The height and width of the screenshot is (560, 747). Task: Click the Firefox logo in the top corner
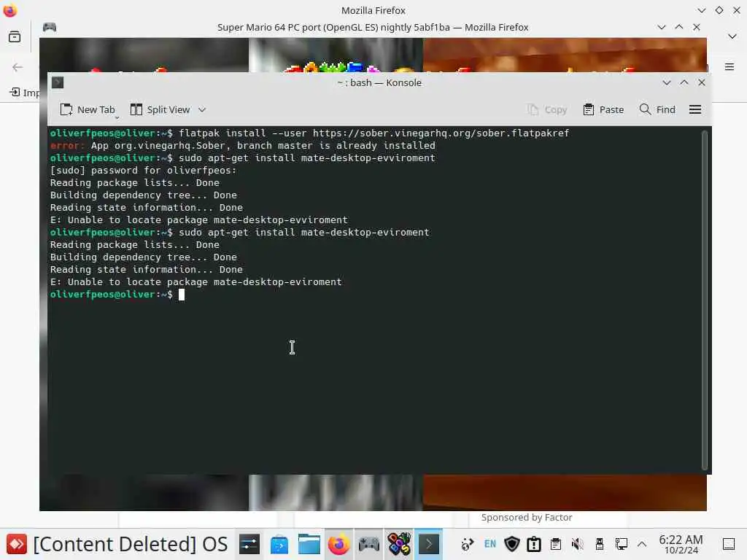pos(10,10)
